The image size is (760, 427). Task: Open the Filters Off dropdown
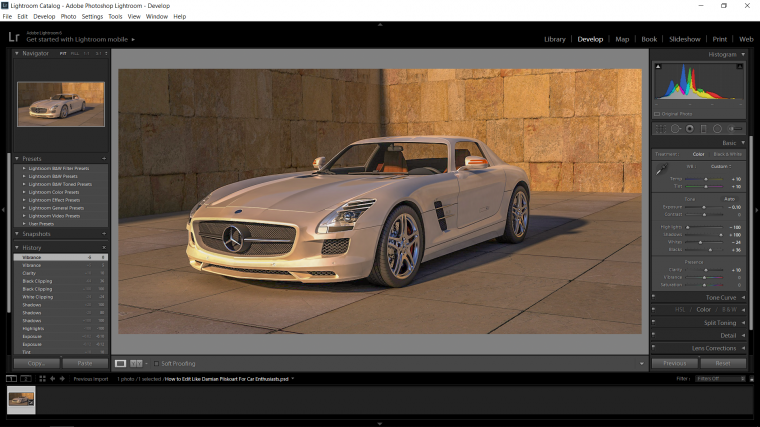click(720, 379)
